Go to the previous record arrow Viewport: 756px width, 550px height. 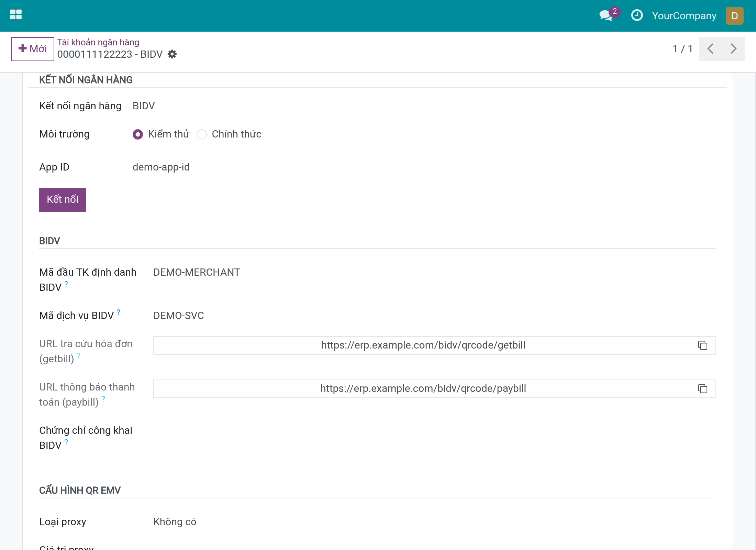pos(710,49)
